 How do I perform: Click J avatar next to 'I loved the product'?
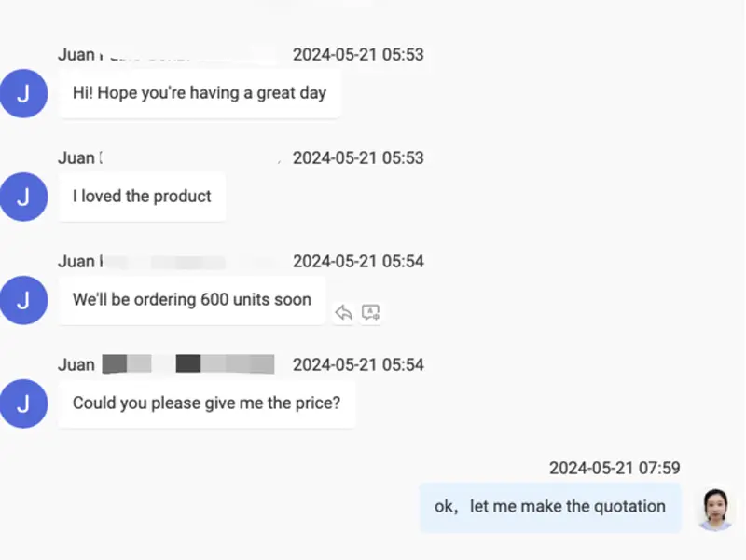23,197
